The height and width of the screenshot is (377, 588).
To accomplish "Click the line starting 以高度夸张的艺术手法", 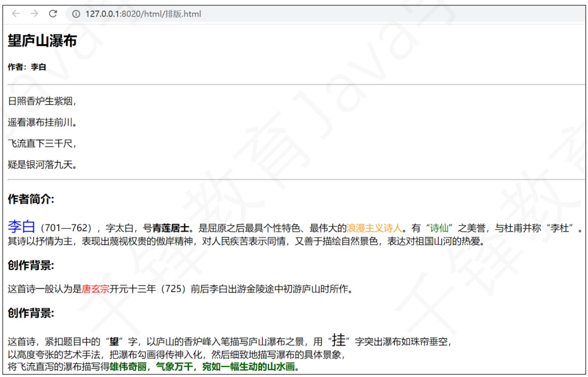I will click(177, 354).
